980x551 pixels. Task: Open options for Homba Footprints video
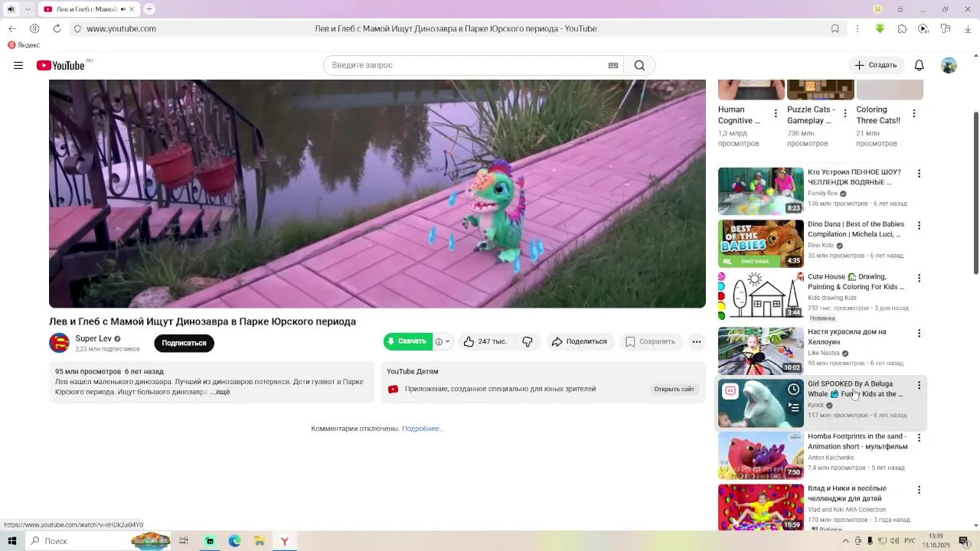click(919, 438)
